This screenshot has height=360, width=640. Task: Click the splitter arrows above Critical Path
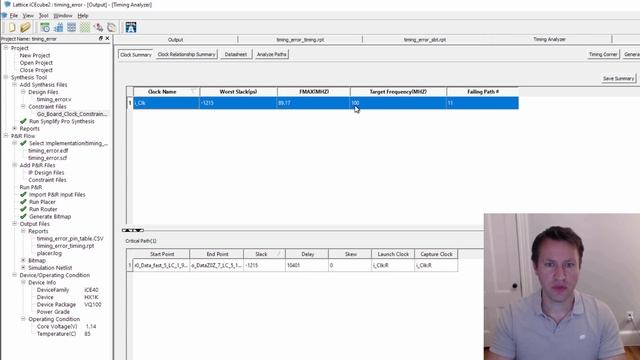(133, 230)
